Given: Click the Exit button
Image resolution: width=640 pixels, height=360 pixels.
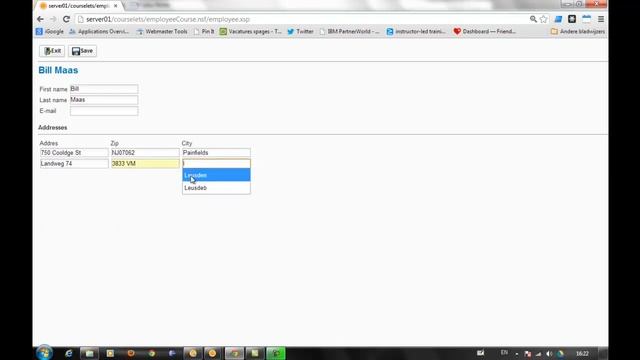Looking at the screenshot, I should (x=52, y=51).
